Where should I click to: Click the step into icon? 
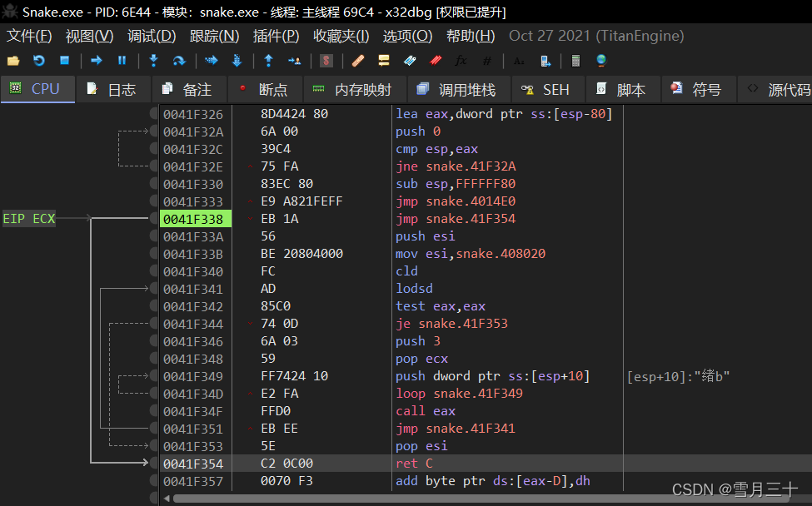[x=153, y=61]
